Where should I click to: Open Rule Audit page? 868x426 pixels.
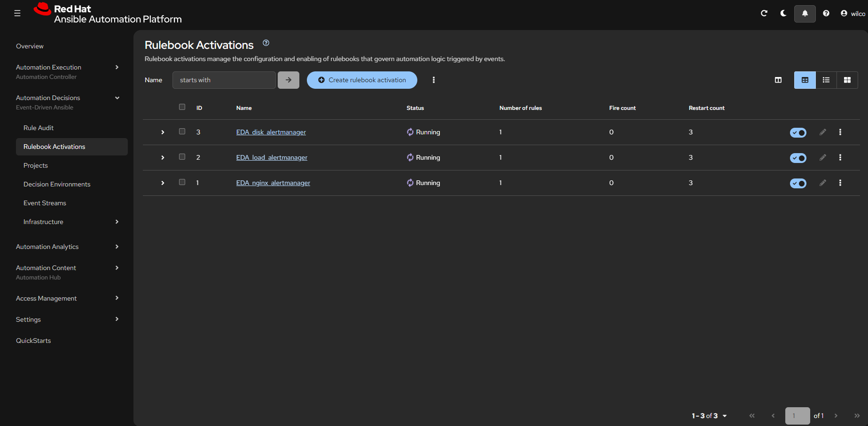[39, 128]
